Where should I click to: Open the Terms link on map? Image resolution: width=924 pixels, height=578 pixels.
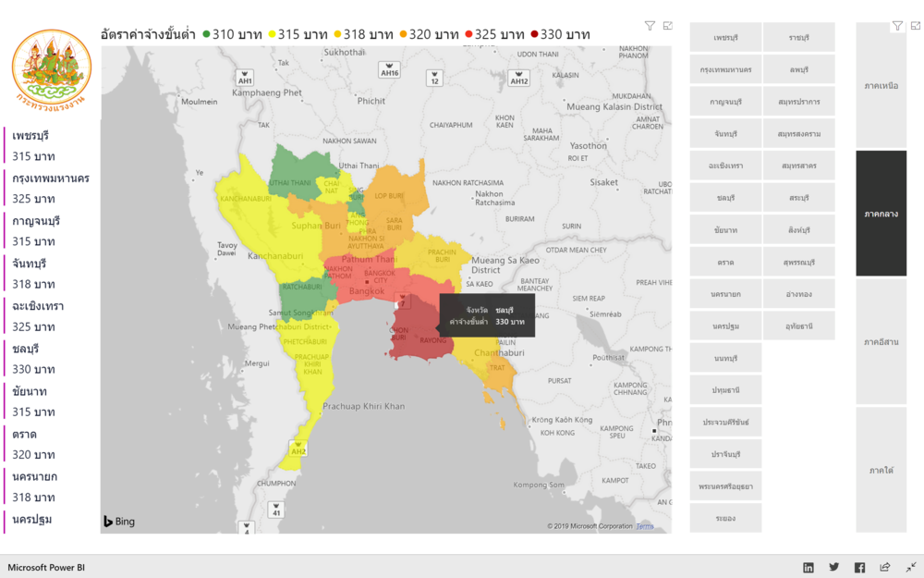644,526
